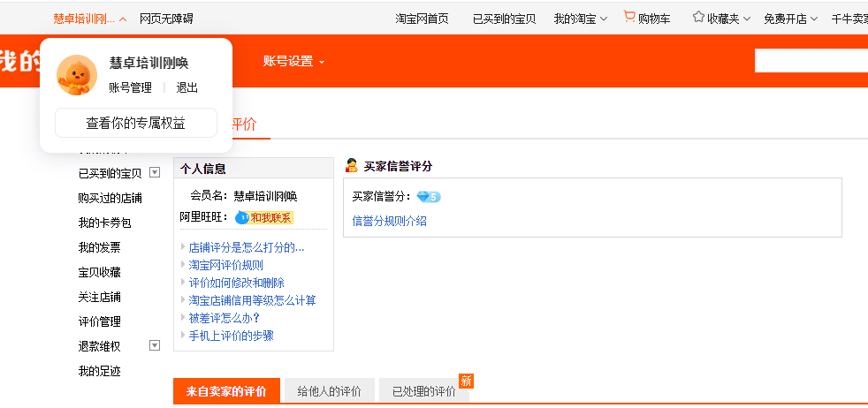Open 淘宝网评价规则 help link
Image resolution: width=868 pixels, height=408 pixels.
pyautogui.click(x=226, y=265)
